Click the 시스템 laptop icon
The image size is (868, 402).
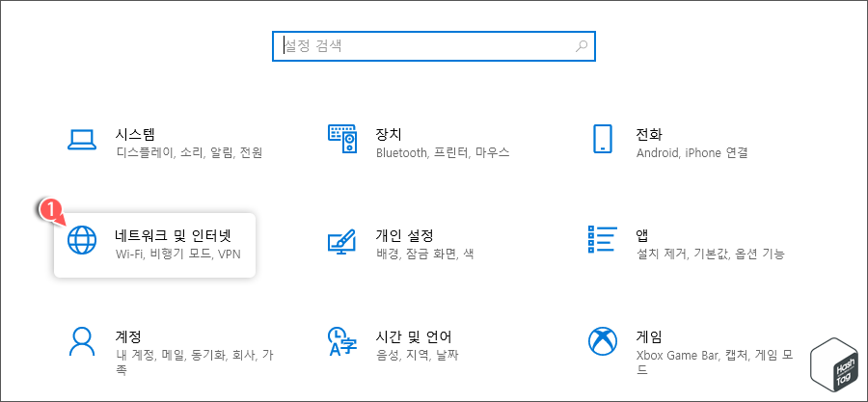coord(81,140)
